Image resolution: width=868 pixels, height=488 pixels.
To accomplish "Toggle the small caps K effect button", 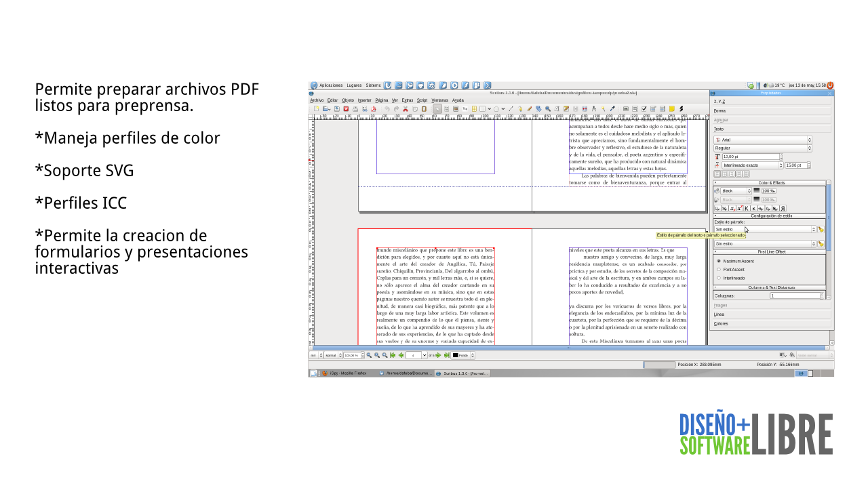I will [754, 209].
